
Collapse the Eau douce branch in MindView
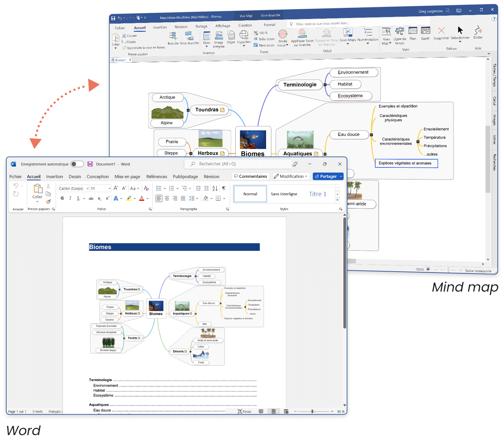pos(371,135)
